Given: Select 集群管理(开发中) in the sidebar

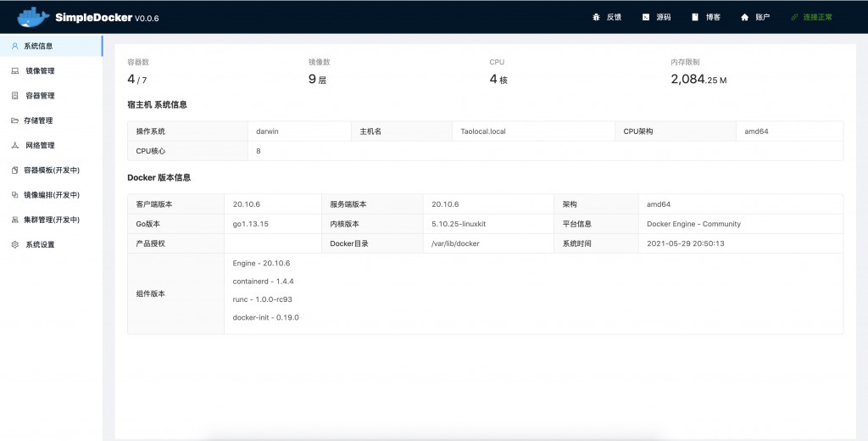Looking at the screenshot, I should point(51,220).
